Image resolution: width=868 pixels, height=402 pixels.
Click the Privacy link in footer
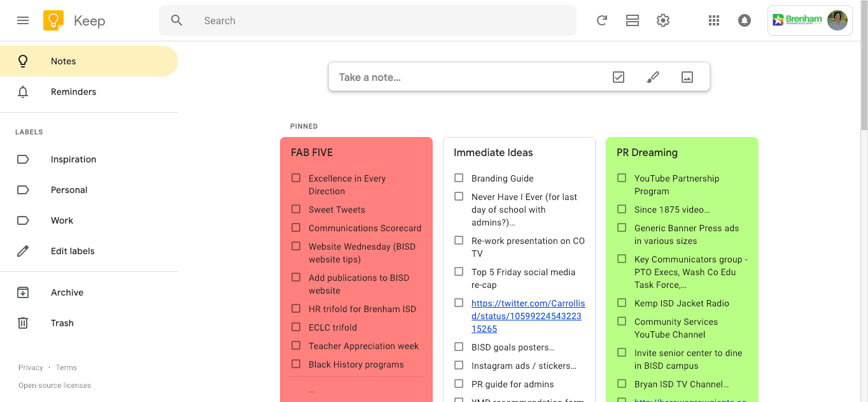pos(31,368)
